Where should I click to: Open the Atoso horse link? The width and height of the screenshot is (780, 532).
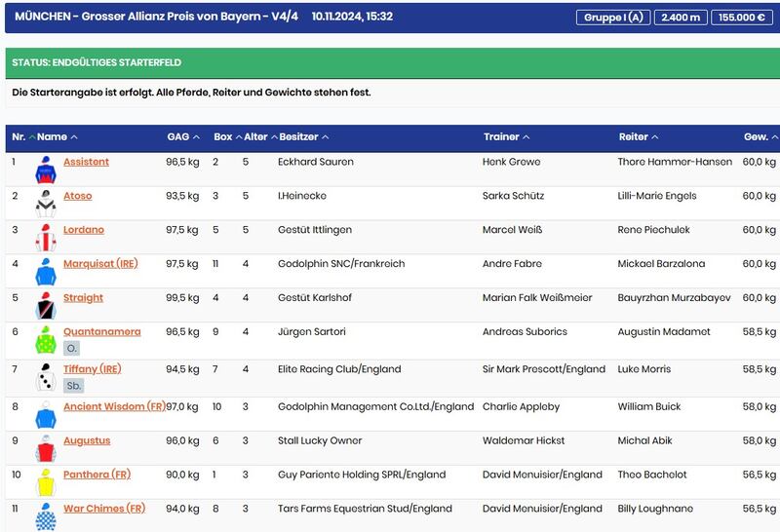(78, 196)
